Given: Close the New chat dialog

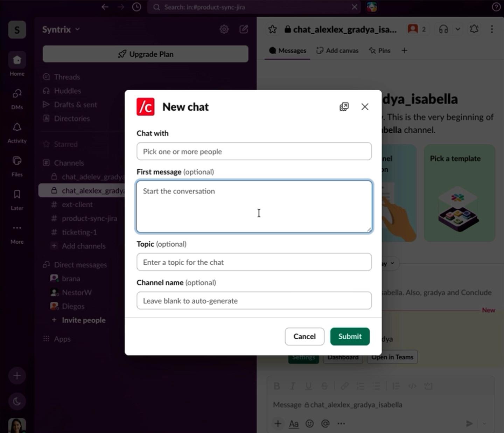Looking at the screenshot, I should (365, 107).
